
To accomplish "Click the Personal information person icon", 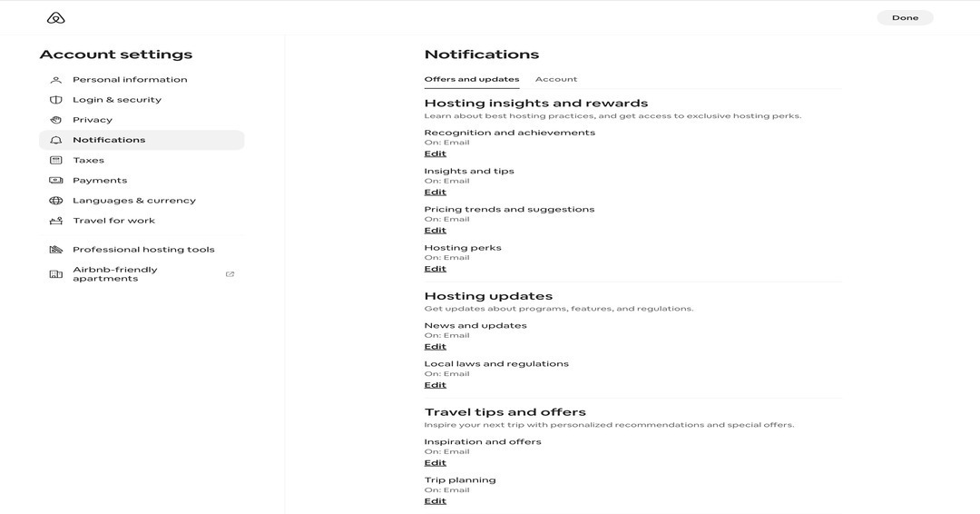I will click(x=56, y=80).
